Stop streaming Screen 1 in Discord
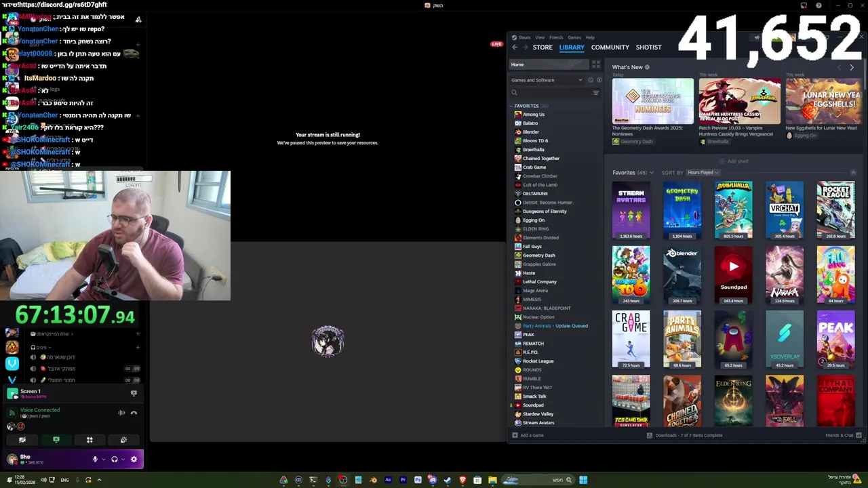 pyautogui.click(x=134, y=392)
